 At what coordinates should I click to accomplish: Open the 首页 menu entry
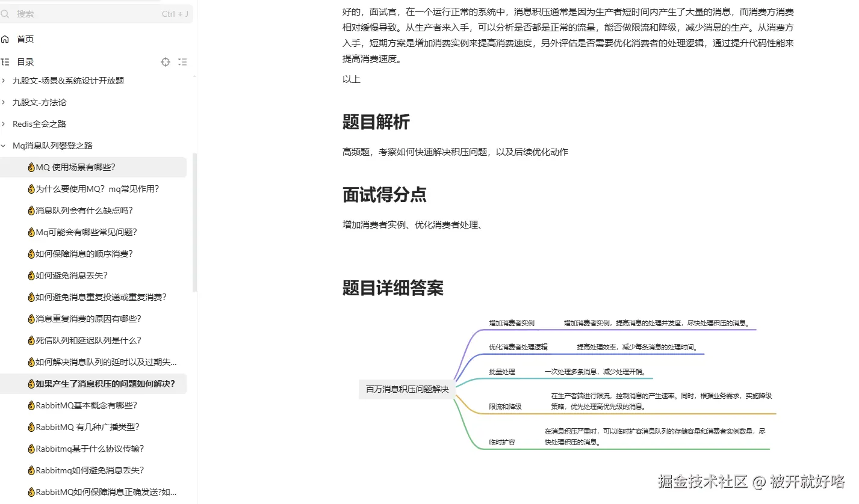24,38
